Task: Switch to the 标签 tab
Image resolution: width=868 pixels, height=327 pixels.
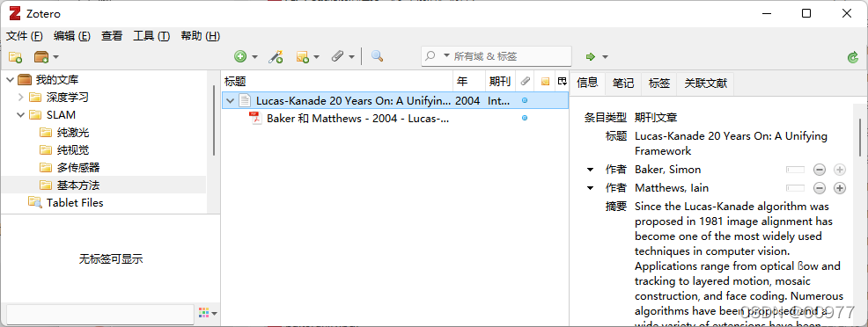Action: (659, 84)
